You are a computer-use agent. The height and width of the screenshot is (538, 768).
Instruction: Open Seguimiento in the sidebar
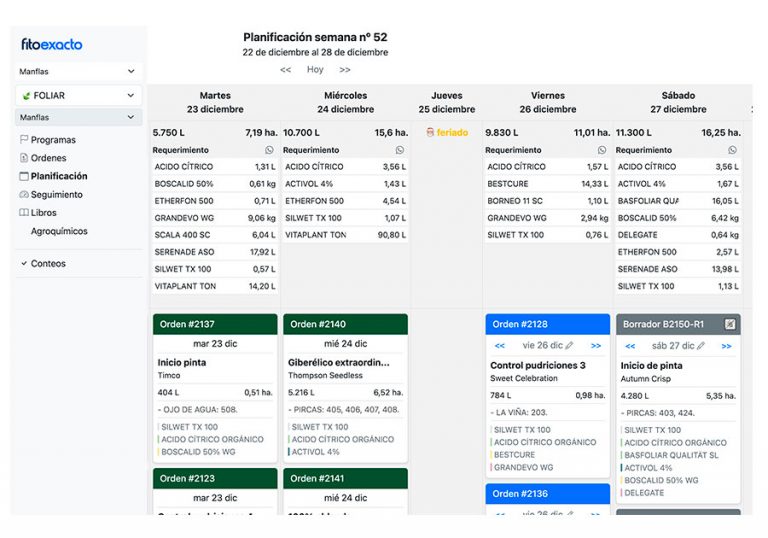click(x=56, y=195)
